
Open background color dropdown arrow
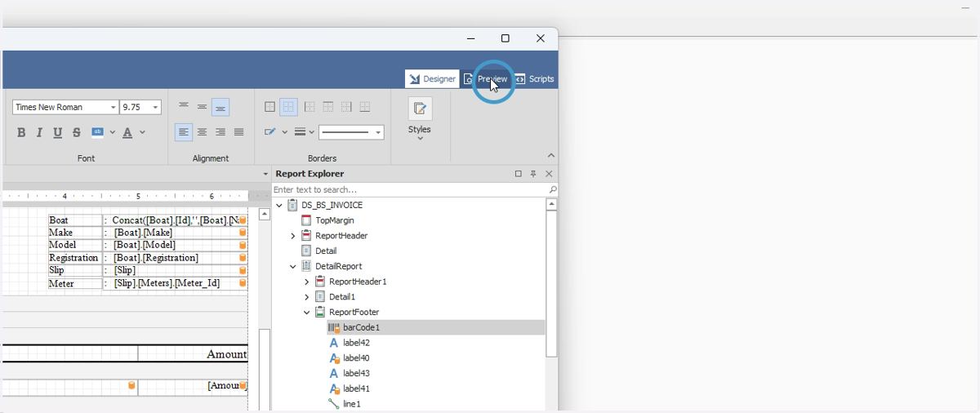tap(113, 132)
